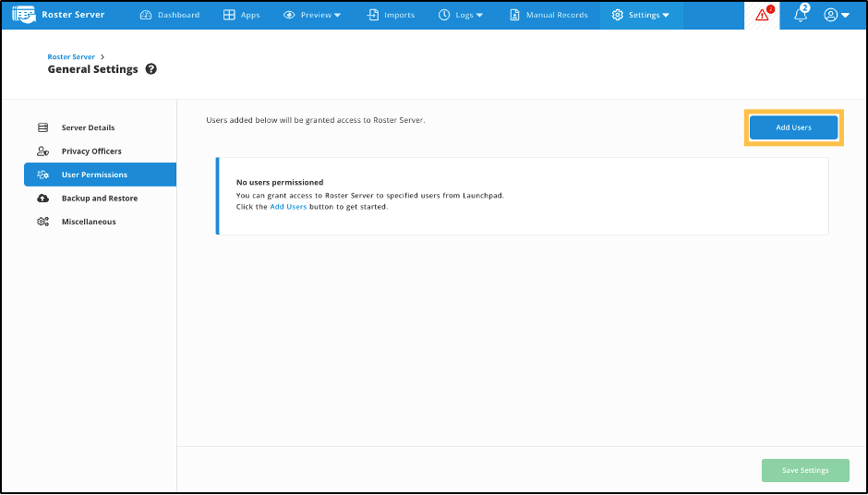Open the user account dropdown

(837, 15)
